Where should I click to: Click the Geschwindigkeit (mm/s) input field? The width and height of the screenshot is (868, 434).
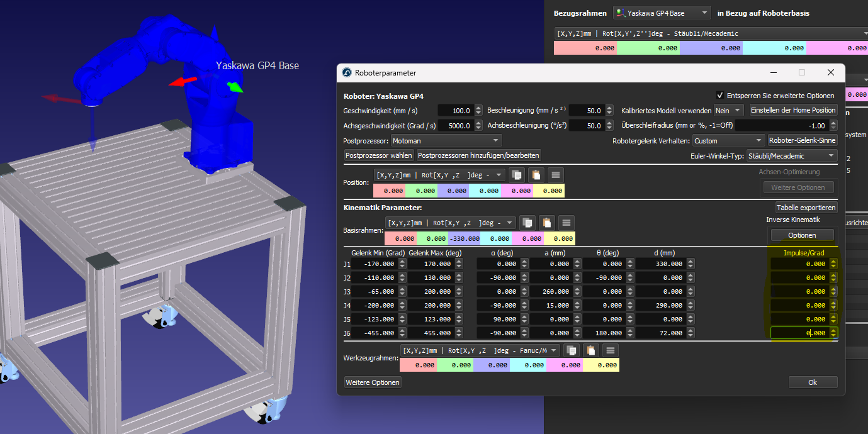click(455, 111)
